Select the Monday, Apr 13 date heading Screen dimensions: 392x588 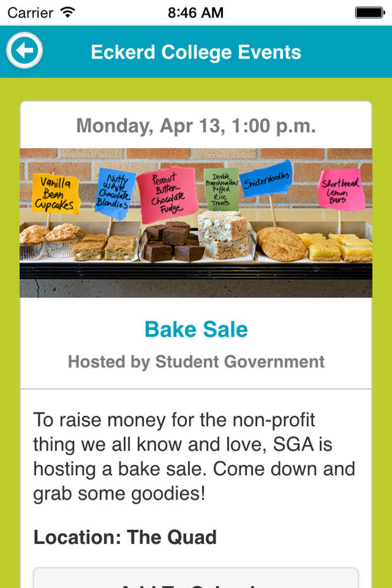pyautogui.click(x=196, y=126)
